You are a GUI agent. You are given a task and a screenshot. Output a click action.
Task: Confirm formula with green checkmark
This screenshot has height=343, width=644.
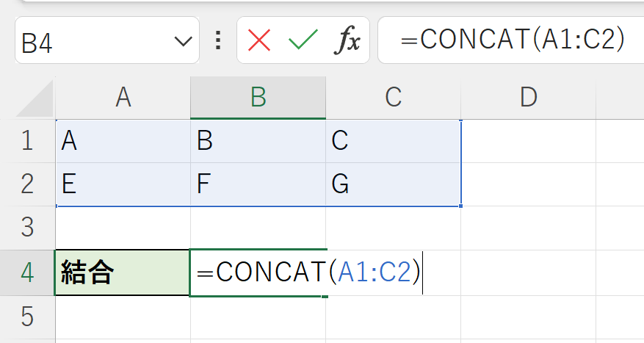[x=303, y=40]
